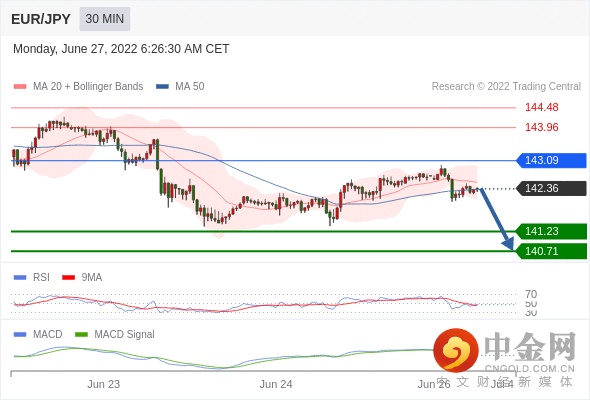590x400 pixels.
Task: Click the red 9MA legend swatch
Action: pyautogui.click(x=68, y=278)
